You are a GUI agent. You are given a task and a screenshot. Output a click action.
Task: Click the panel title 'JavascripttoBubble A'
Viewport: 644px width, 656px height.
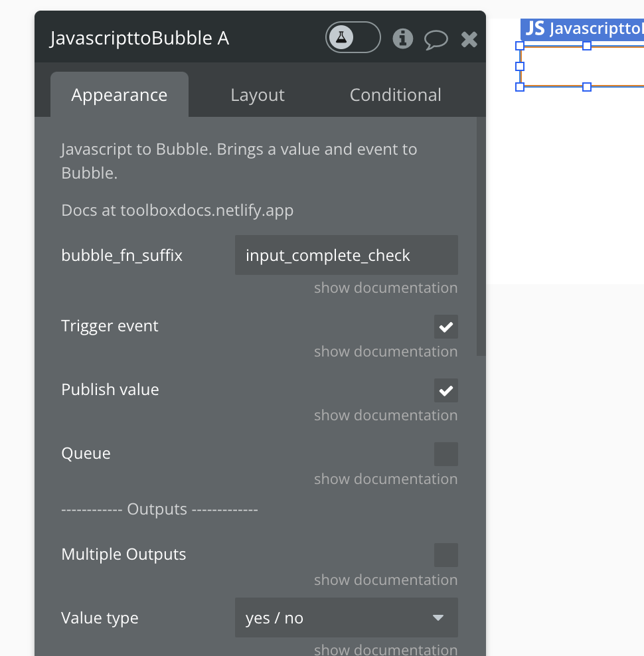pos(139,38)
